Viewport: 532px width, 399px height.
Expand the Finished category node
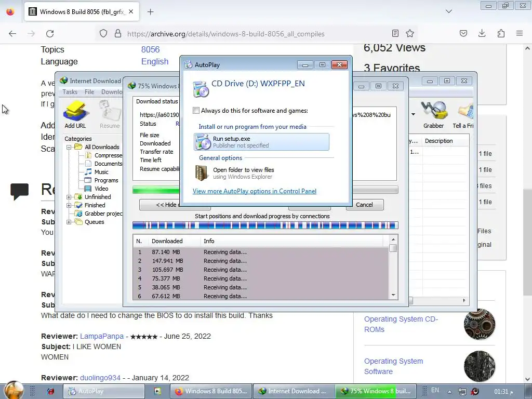[x=69, y=205]
